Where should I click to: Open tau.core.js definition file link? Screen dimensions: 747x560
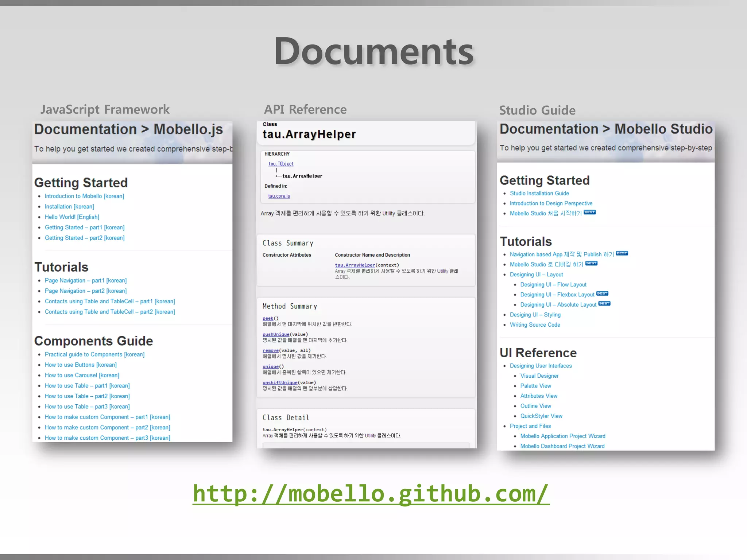(x=279, y=196)
